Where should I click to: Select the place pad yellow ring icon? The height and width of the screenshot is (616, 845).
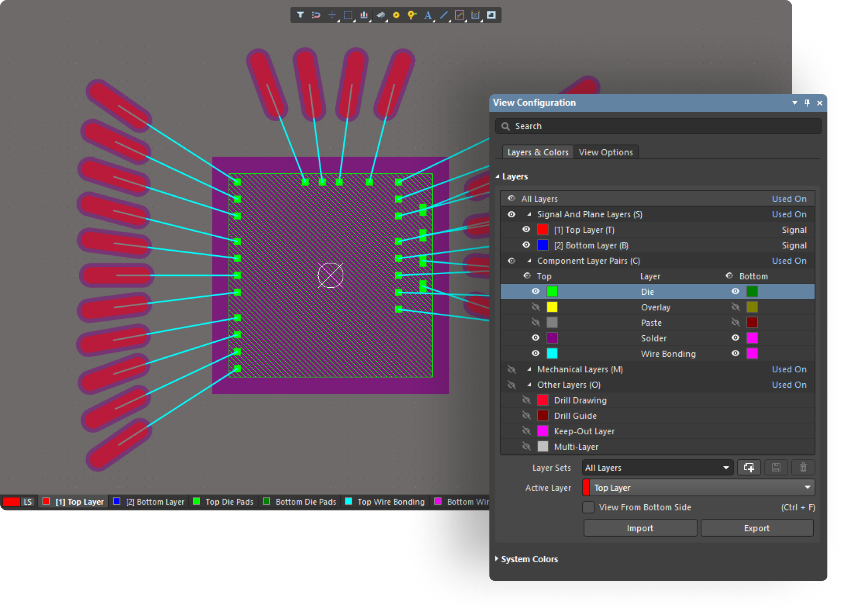(x=396, y=15)
